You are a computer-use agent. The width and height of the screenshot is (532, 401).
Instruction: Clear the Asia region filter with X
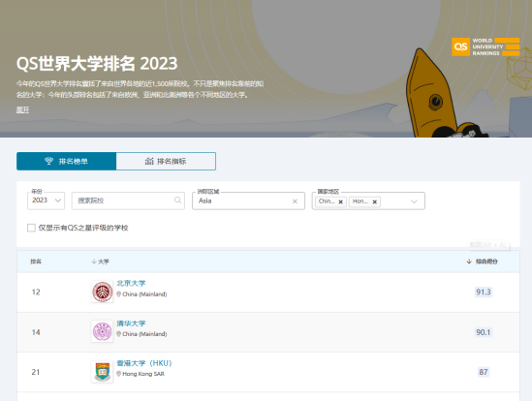pyautogui.click(x=295, y=201)
